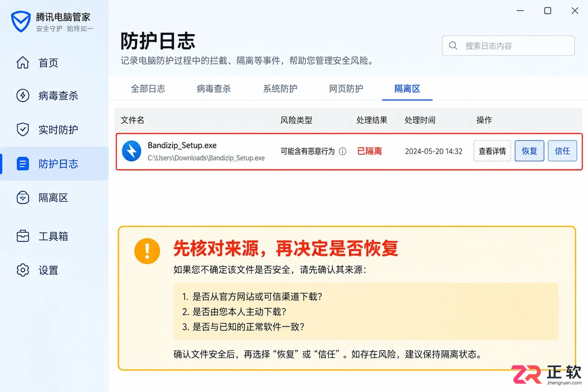Click the 防护日志 document icon

23,164
